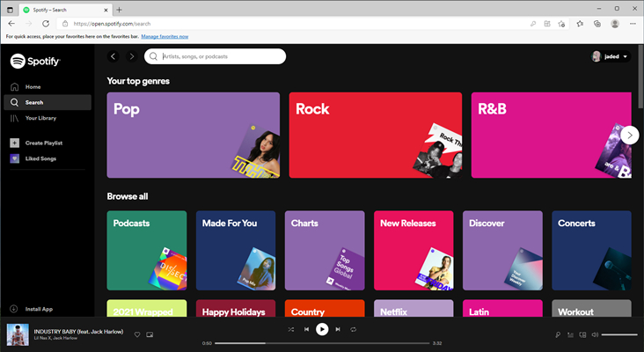
Task: Open the jaded user account dropdown
Action: (610, 56)
